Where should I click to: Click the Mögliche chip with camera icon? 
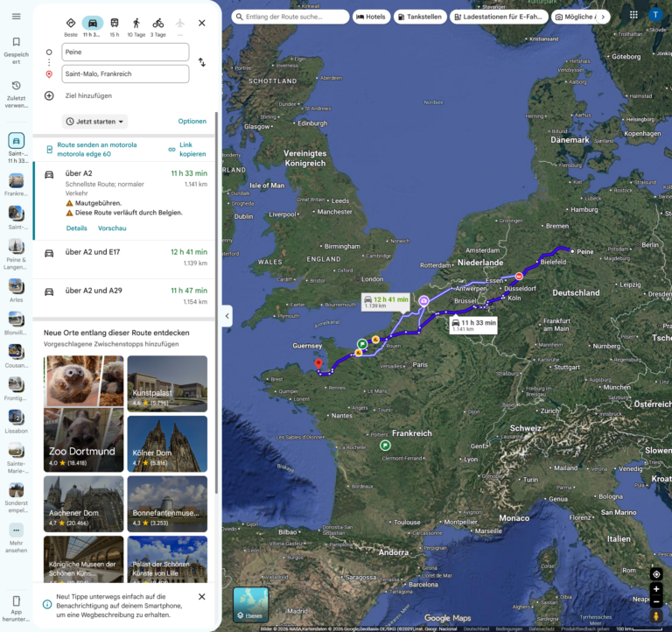tap(574, 17)
